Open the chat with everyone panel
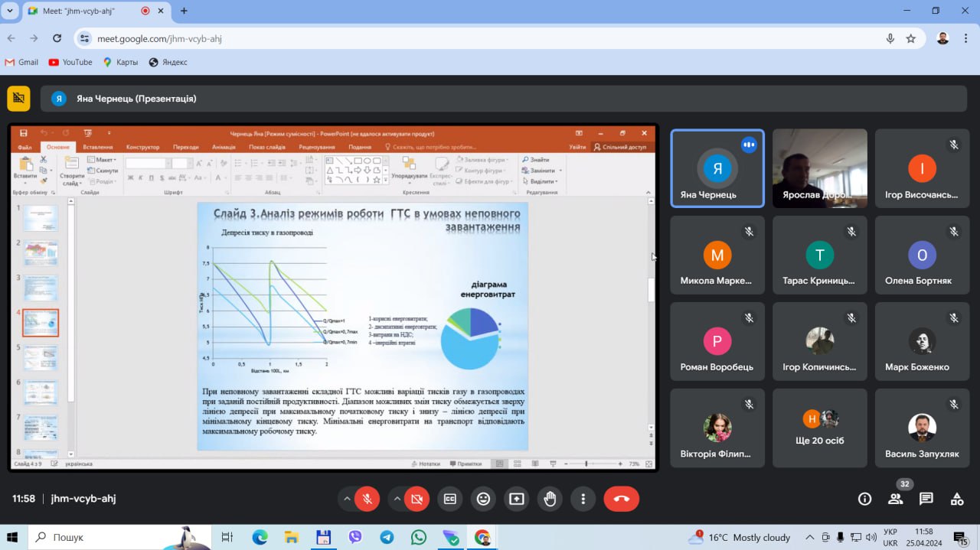This screenshot has height=550, width=980. [x=926, y=499]
